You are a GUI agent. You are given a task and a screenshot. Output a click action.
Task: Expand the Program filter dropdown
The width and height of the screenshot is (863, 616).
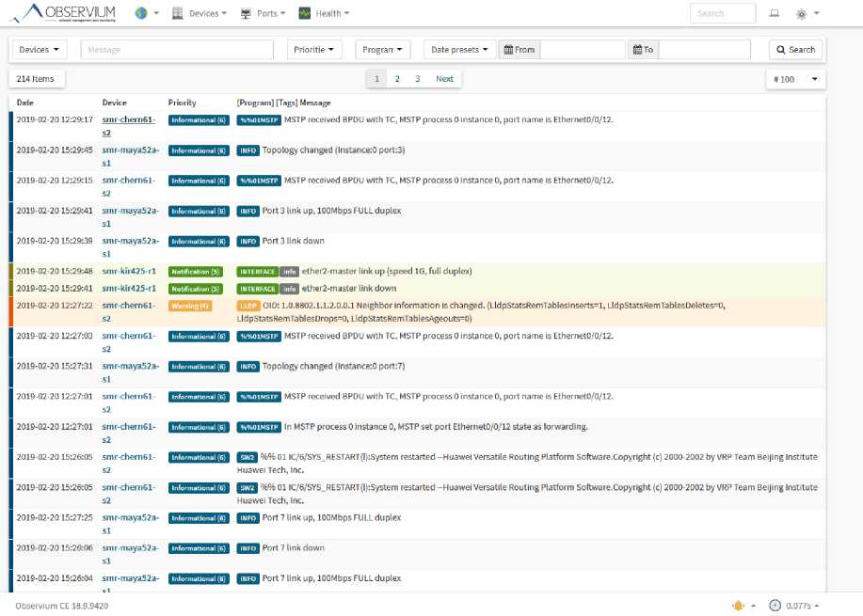click(382, 50)
